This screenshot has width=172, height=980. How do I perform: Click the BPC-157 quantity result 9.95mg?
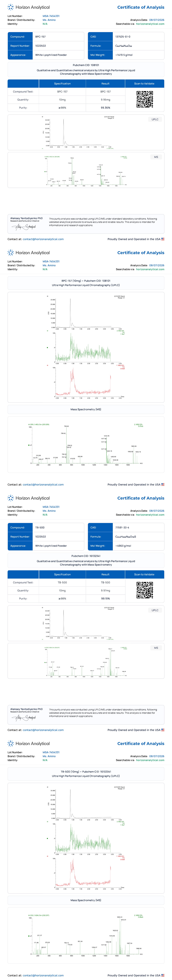pyautogui.click(x=106, y=100)
